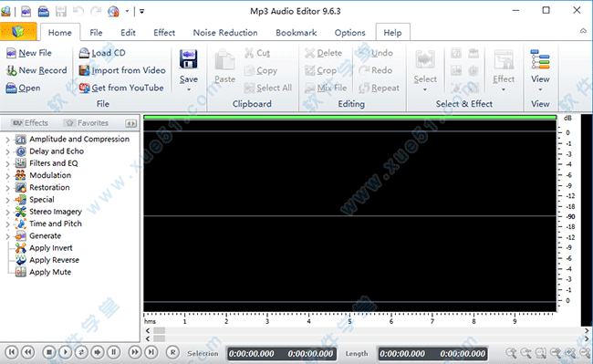Collapse the effects side panel toggle
This screenshot has width=593, height=364.
coord(130,123)
